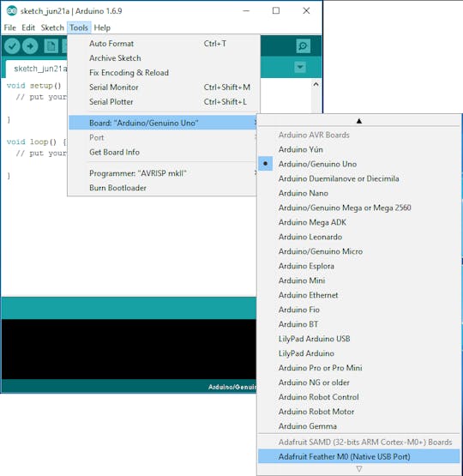Open Serial Plotter from Tools menu
463x476 pixels.
pyautogui.click(x=163, y=102)
